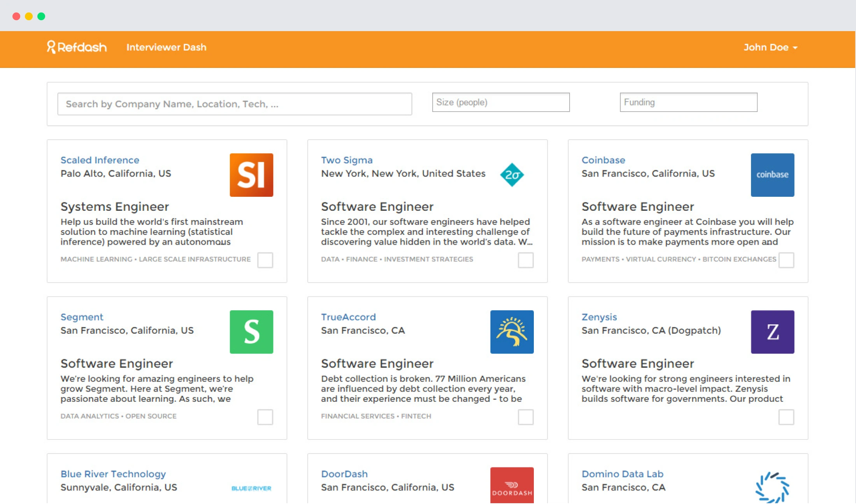Open the Domino Data Lab link
The image size is (856, 504).
coord(622,474)
